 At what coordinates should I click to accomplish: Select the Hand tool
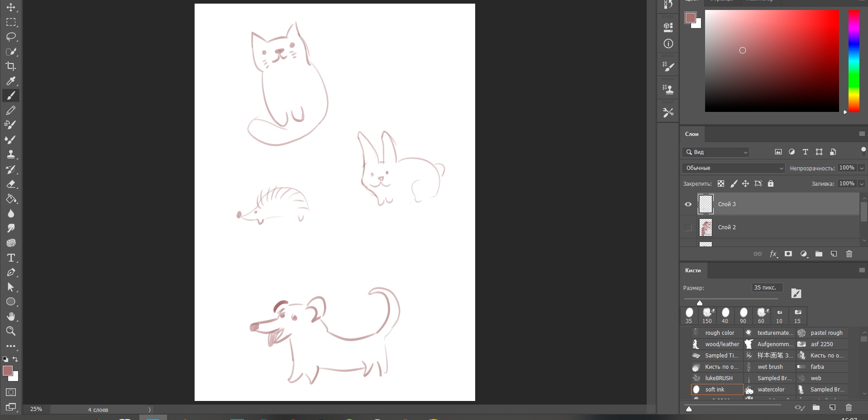pos(11,316)
